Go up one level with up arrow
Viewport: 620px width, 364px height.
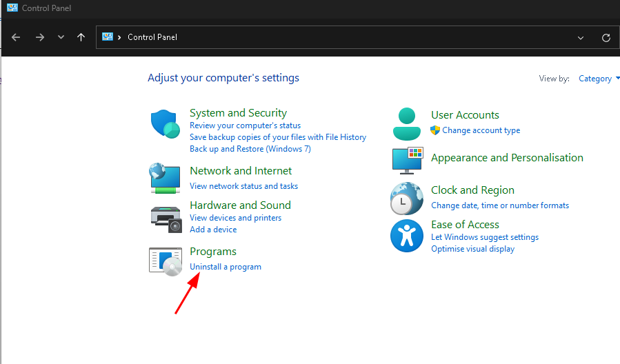pyautogui.click(x=81, y=37)
